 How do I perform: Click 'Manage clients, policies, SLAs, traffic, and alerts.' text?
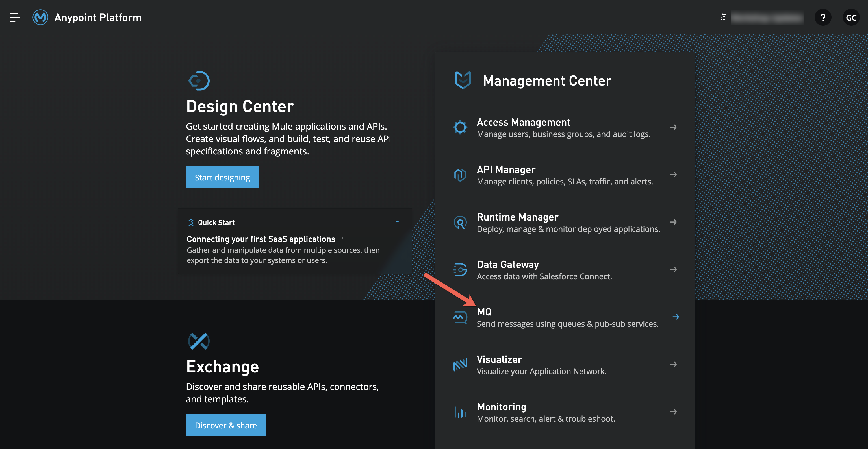click(565, 182)
